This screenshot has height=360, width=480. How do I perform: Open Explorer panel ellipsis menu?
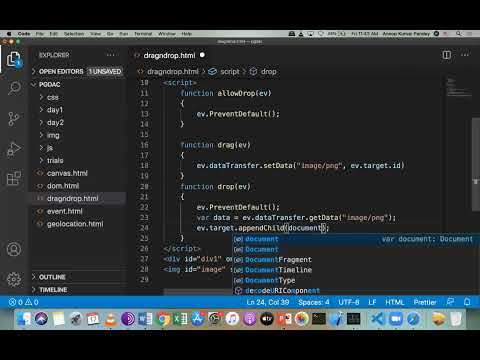click(x=111, y=55)
